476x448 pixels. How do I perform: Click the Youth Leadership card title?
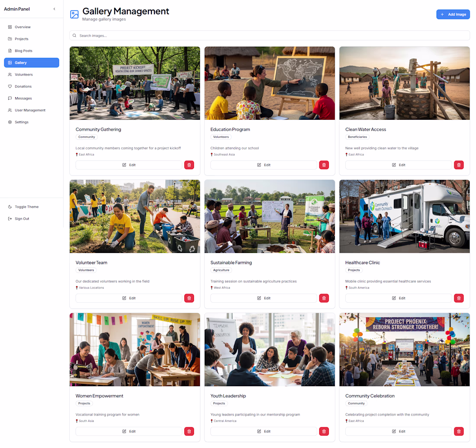pyautogui.click(x=228, y=396)
